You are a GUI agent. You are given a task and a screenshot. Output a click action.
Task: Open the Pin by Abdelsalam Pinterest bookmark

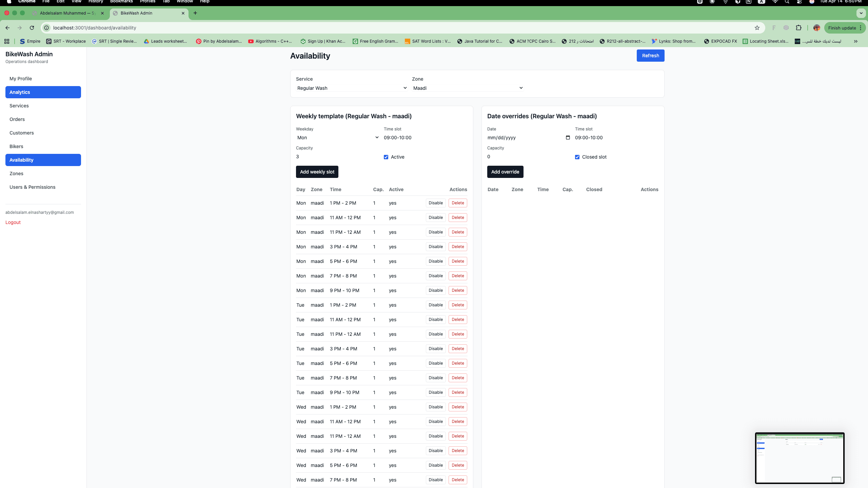click(x=219, y=41)
